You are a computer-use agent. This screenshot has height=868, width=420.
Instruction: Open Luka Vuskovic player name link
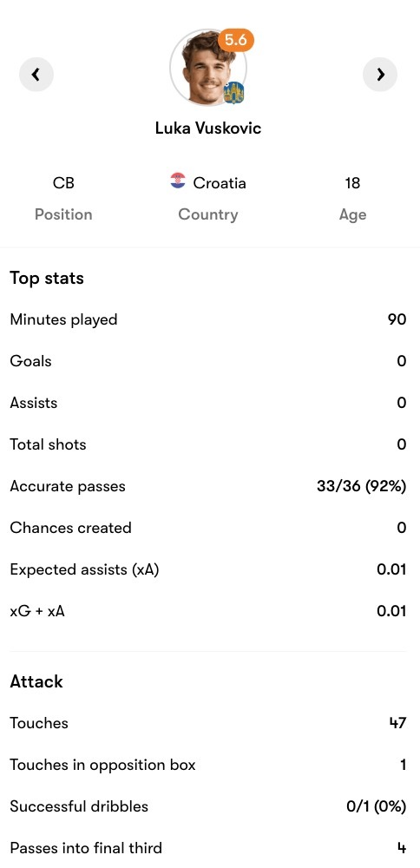coord(208,128)
